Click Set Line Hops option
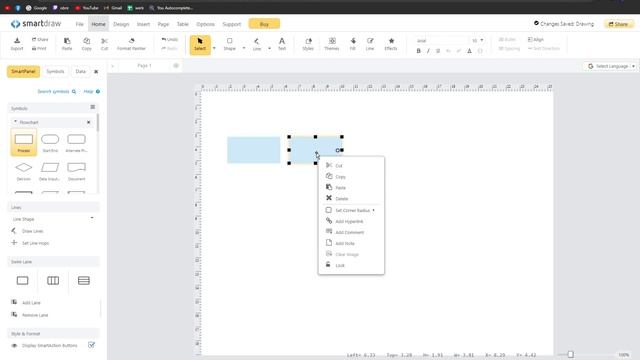 pos(30,243)
